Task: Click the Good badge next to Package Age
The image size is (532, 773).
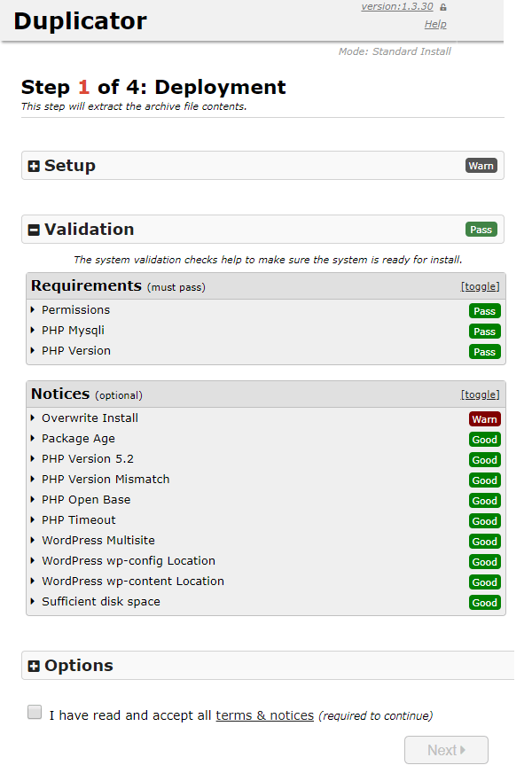Action: [x=484, y=439]
